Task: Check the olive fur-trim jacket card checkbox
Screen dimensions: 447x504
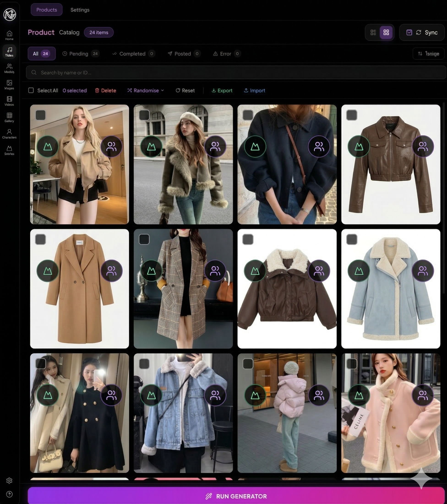Action: pyautogui.click(x=144, y=115)
